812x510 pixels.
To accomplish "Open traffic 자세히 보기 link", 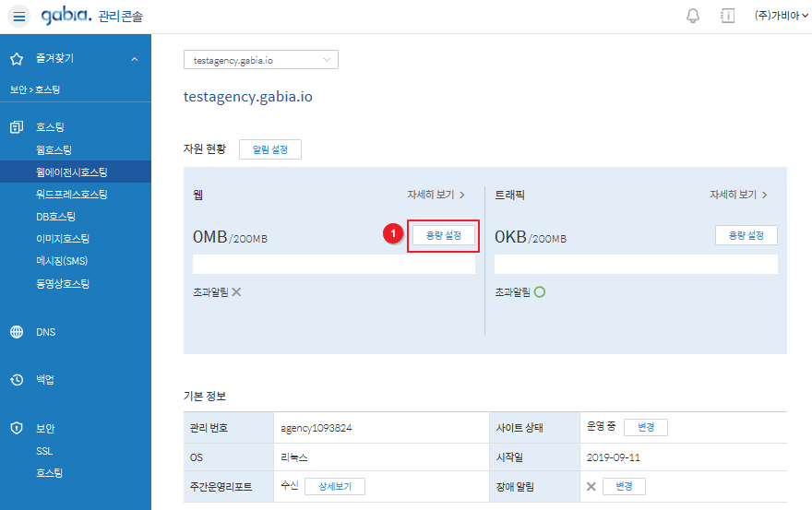I will [x=738, y=195].
